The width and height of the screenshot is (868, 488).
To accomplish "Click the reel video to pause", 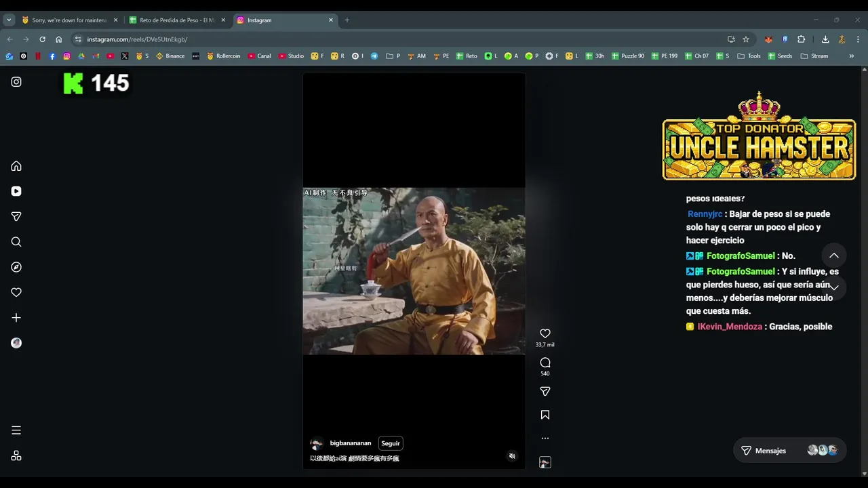I will point(414,271).
